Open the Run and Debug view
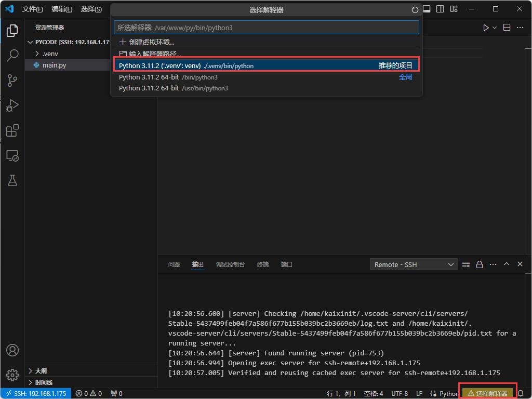Screen dimensions: 532x399 click(x=12, y=105)
